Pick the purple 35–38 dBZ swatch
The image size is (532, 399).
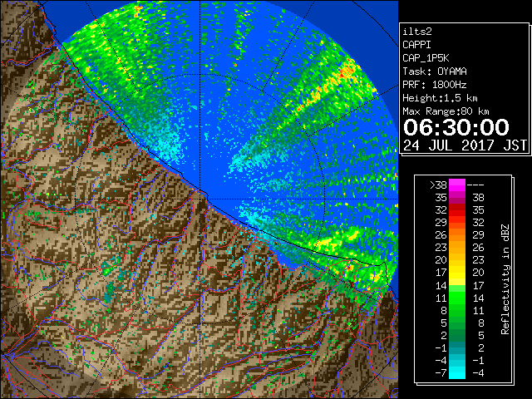pyautogui.click(x=457, y=198)
